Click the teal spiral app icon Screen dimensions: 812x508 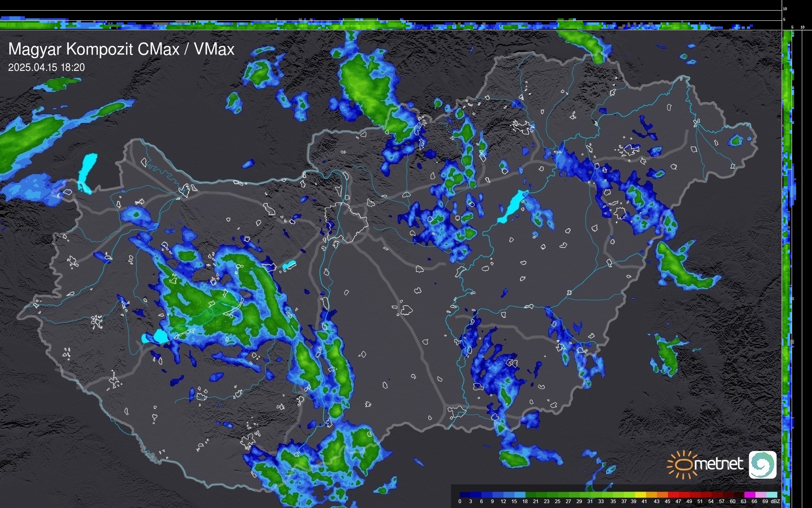pos(762,464)
